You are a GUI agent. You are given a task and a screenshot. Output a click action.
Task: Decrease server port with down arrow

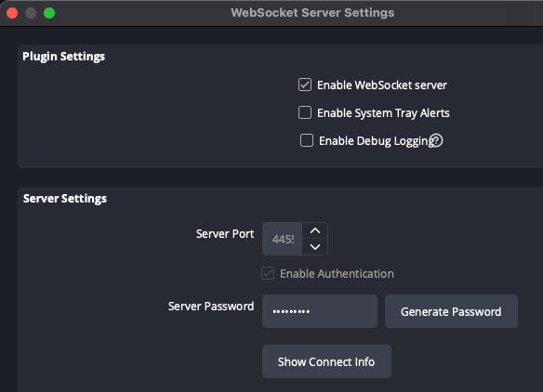pos(315,247)
